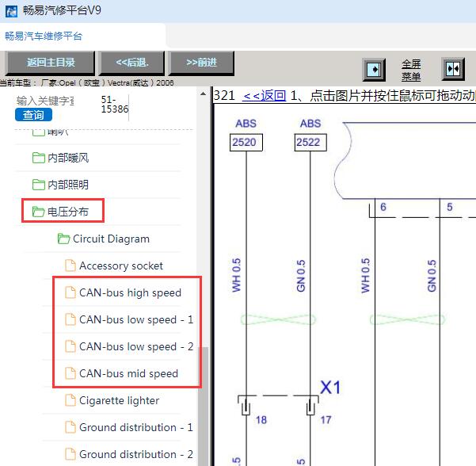
Task: Open CAN-bus low speed - 2
Action: tap(136, 346)
